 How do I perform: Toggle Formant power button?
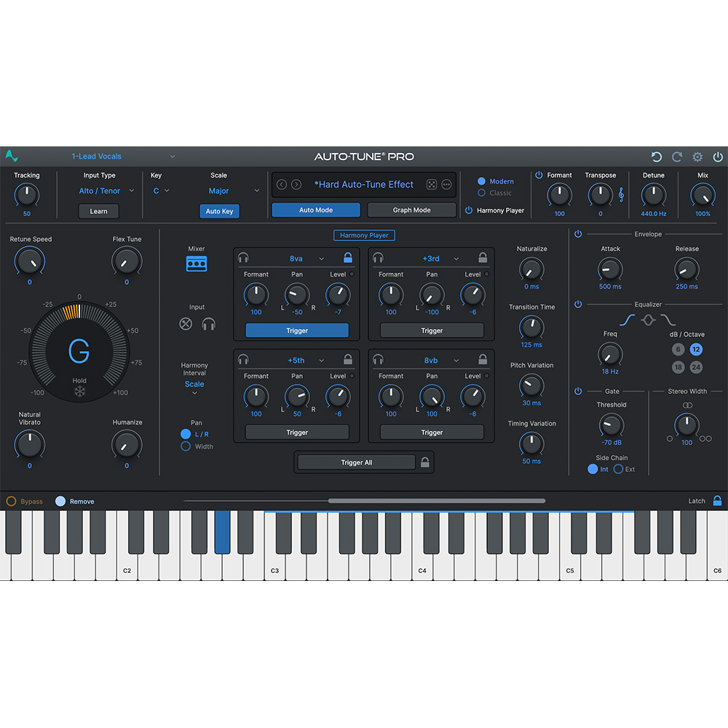pos(539,175)
